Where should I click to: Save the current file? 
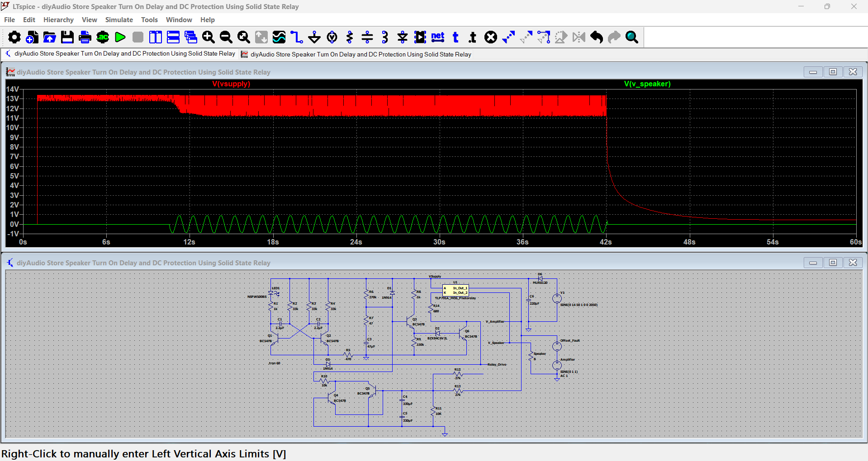tap(67, 37)
